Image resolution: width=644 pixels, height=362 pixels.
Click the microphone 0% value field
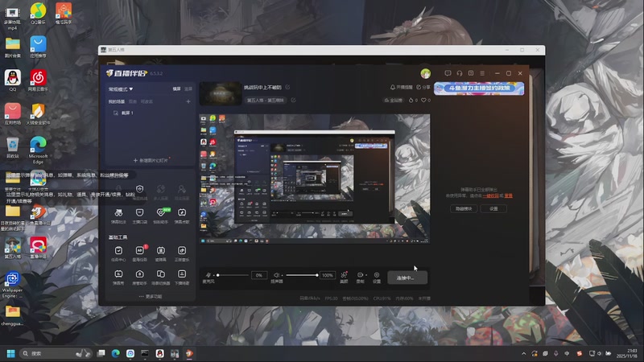pos(259,275)
